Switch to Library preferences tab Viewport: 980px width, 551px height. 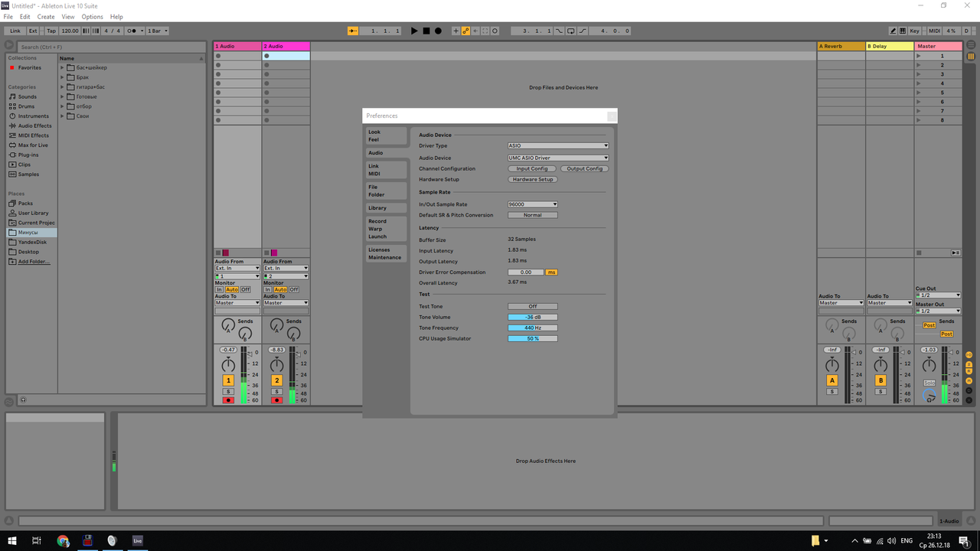tap(386, 208)
